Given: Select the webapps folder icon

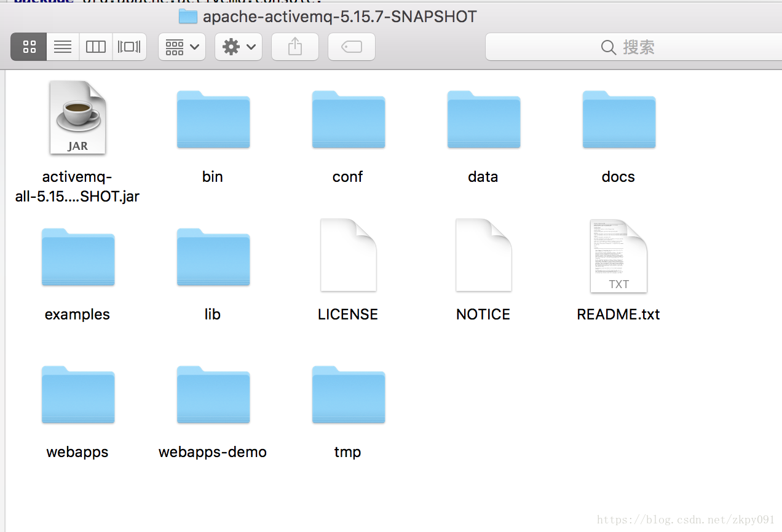Looking at the screenshot, I should [78, 394].
